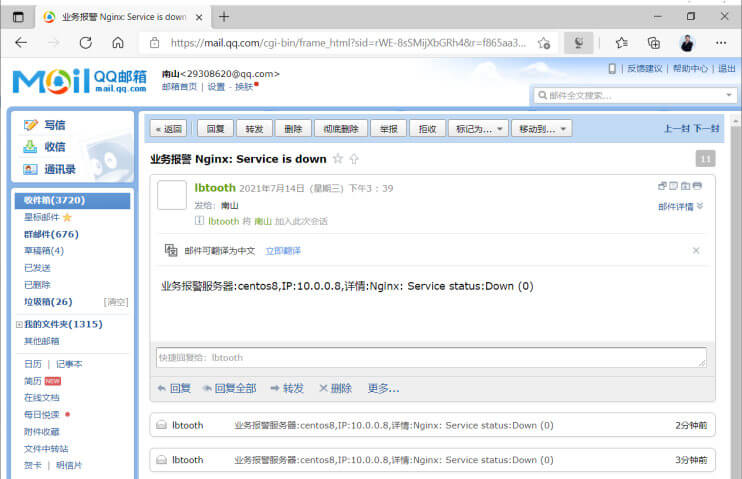Click the 写信 compose mail icon
This screenshot has height=479, width=742.
[x=30, y=125]
